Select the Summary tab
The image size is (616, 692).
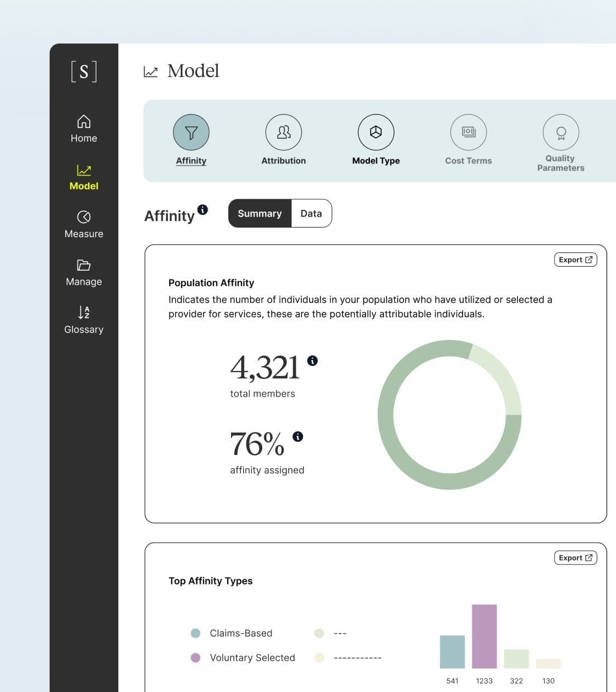click(x=259, y=213)
